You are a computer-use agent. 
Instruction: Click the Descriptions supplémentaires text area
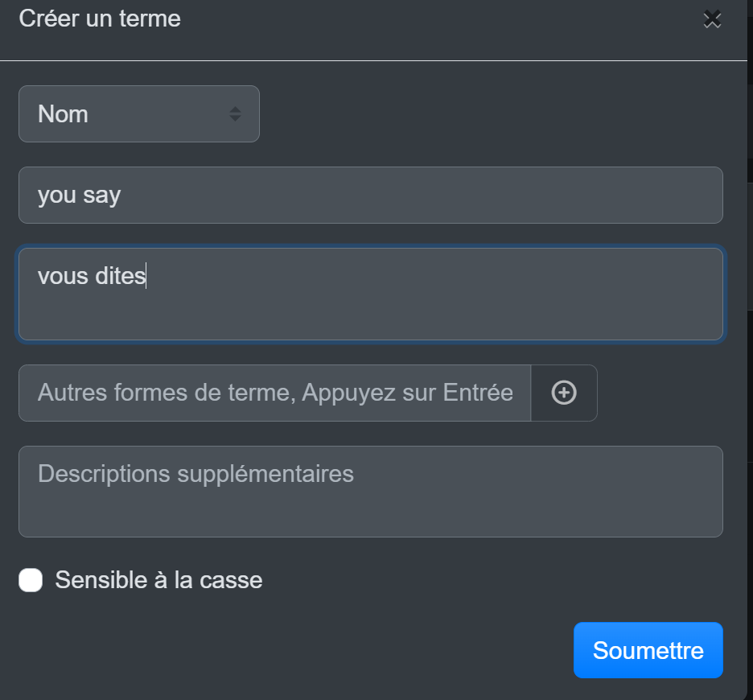pos(370,491)
